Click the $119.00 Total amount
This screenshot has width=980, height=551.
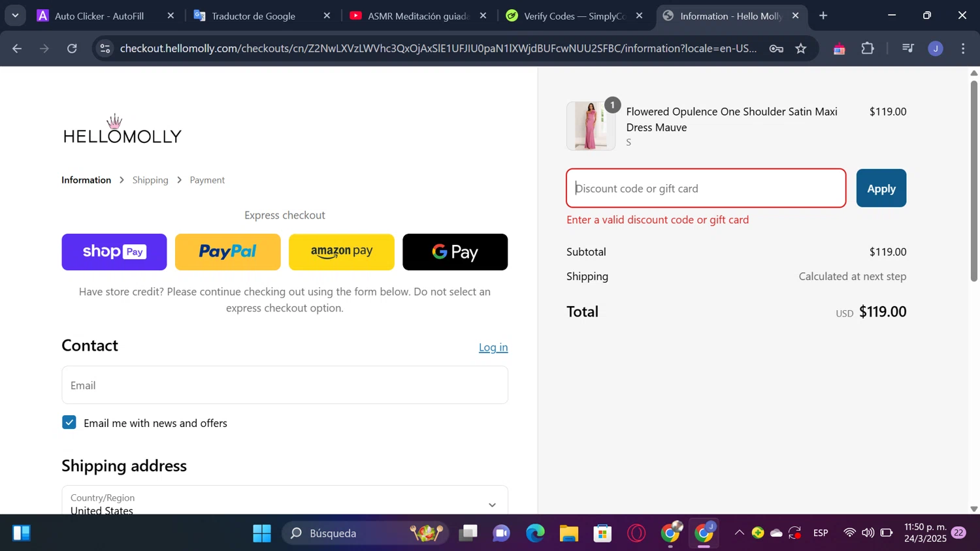[x=883, y=311]
